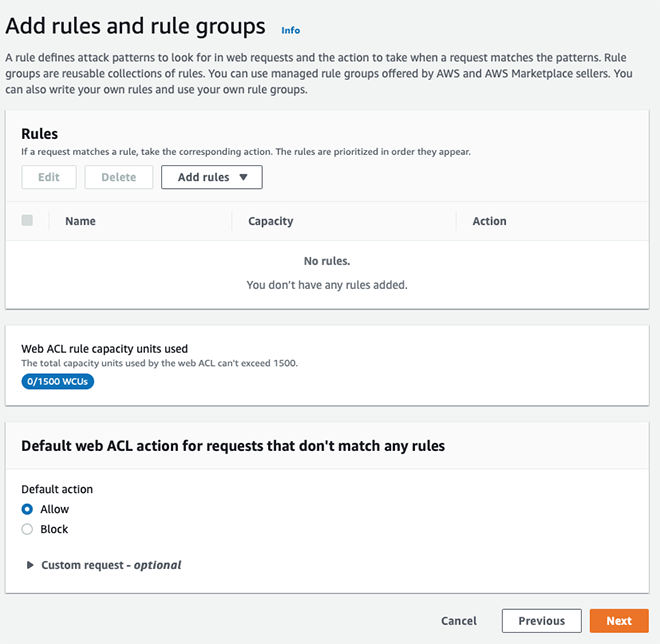Click the 'No rules.' empty table message

tap(327, 261)
